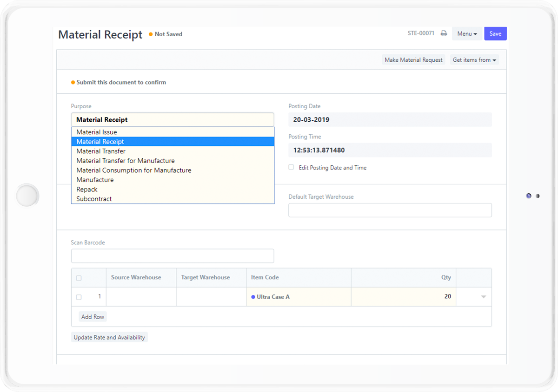Open the row options arrow on item row 1
The width and height of the screenshot is (558, 392).
(482, 296)
